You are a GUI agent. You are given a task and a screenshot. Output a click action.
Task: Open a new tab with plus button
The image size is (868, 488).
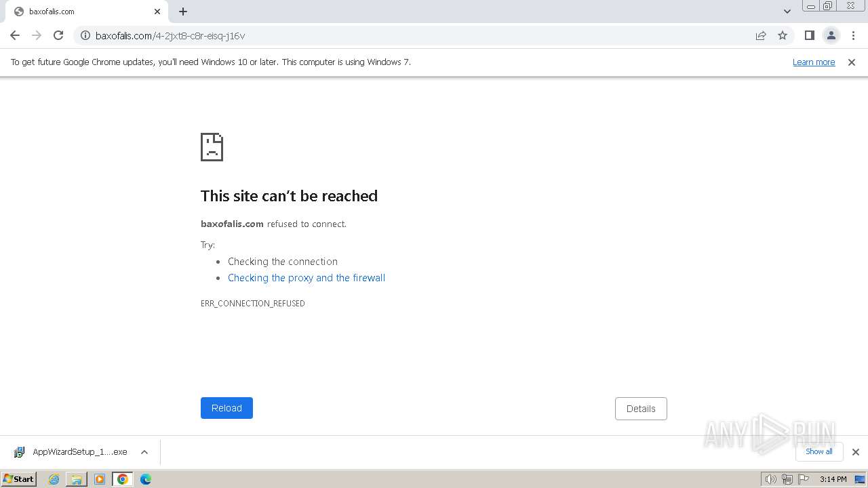pos(183,12)
